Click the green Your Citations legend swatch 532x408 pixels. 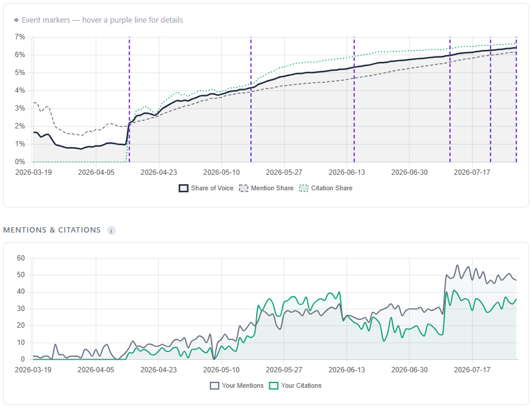273,385
